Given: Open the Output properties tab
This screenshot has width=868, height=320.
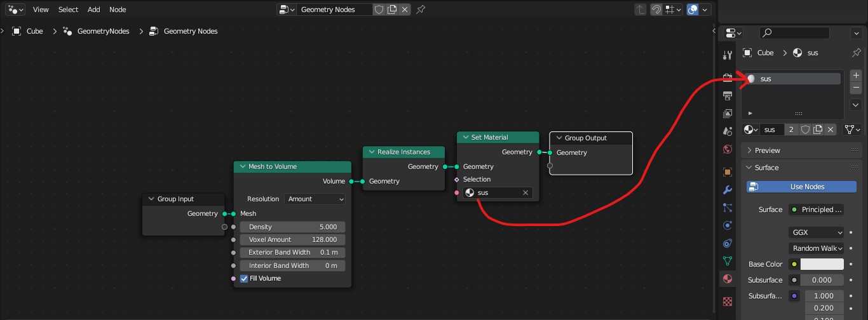Looking at the screenshot, I should coord(728,96).
